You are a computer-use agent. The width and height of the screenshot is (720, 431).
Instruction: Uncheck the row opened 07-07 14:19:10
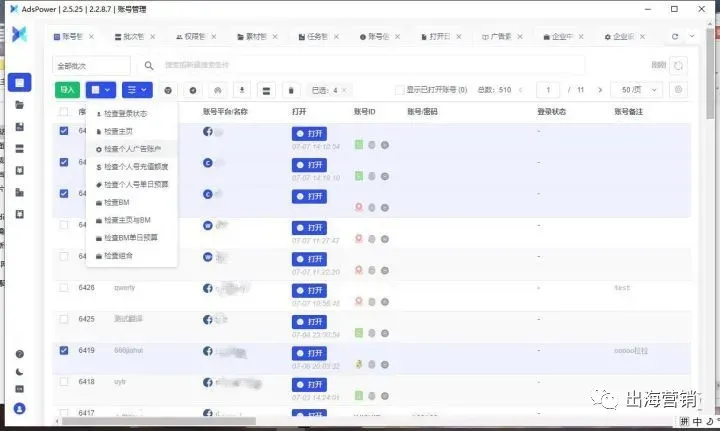(64, 162)
